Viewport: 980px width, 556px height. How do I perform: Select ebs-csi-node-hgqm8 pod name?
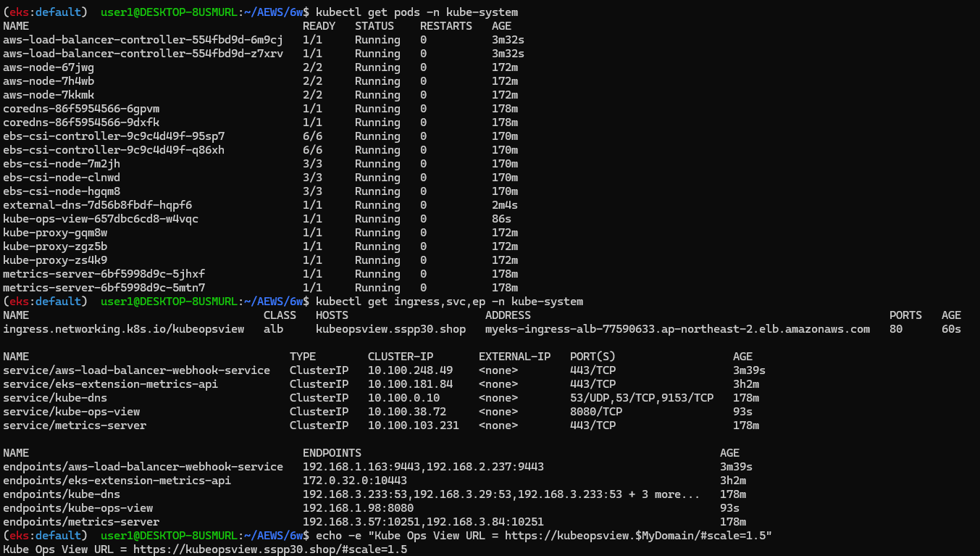pyautogui.click(x=62, y=191)
